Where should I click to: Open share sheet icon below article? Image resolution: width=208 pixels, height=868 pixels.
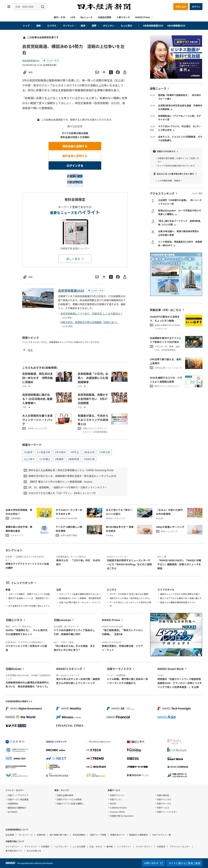(125, 277)
